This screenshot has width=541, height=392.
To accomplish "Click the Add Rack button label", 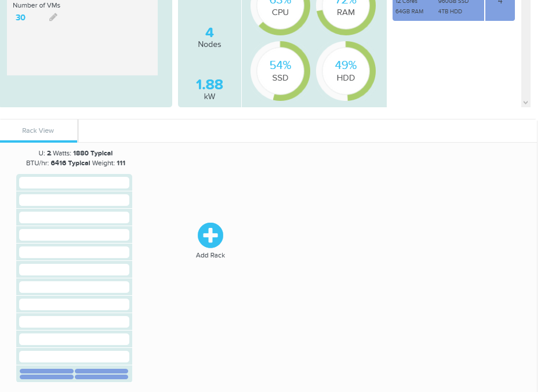I will click(210, 255).
